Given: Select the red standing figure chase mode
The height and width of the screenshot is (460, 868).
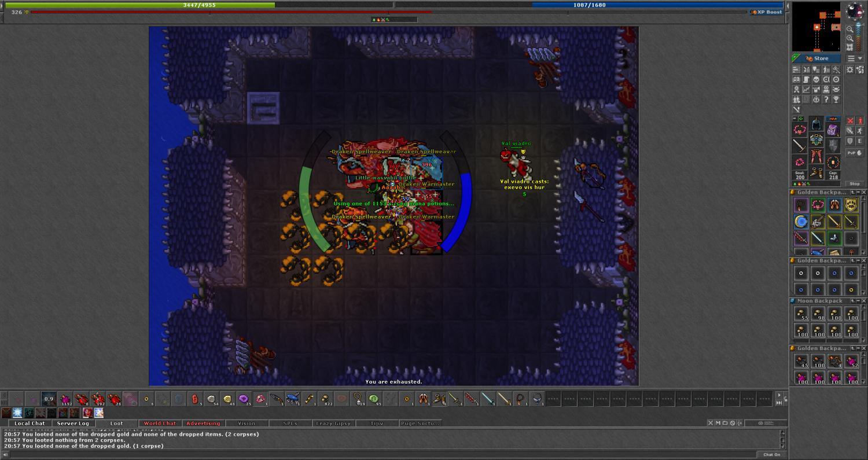Looking at the screenshot, I should (x=860, y=120).
